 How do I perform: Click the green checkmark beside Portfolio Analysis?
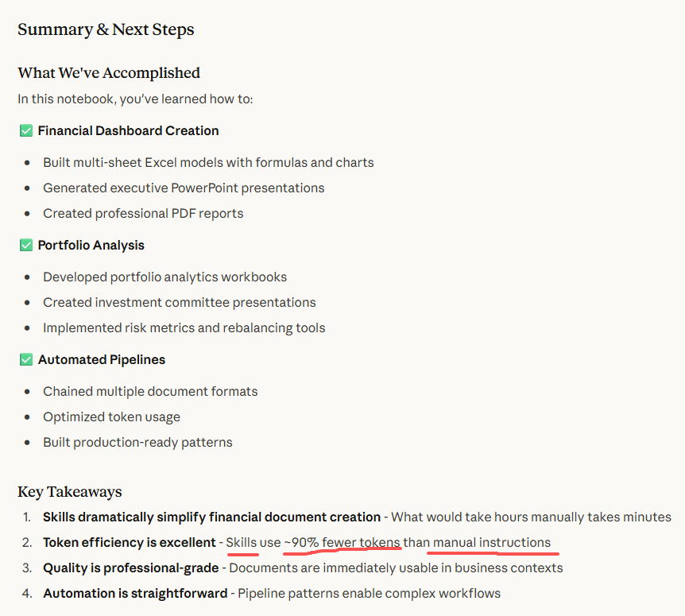[x=25, y=245]
